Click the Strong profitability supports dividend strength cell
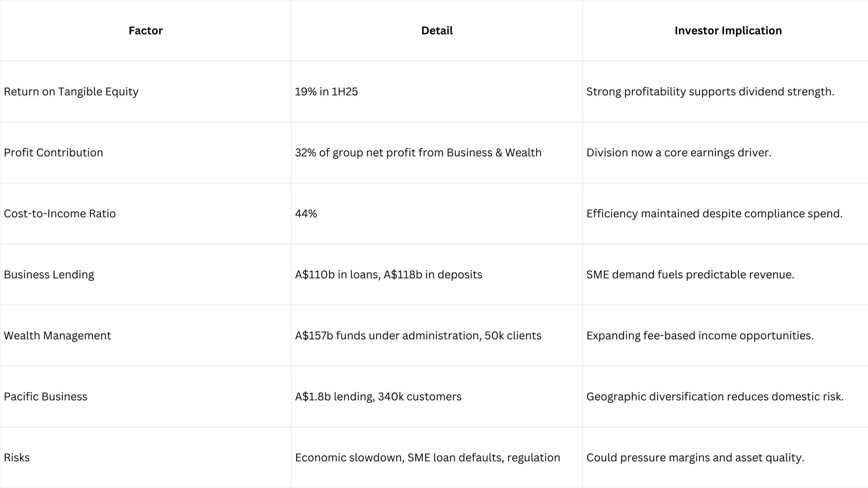This screenshot has height=488, width=868. pyautogui.click(x=710, y=91)
